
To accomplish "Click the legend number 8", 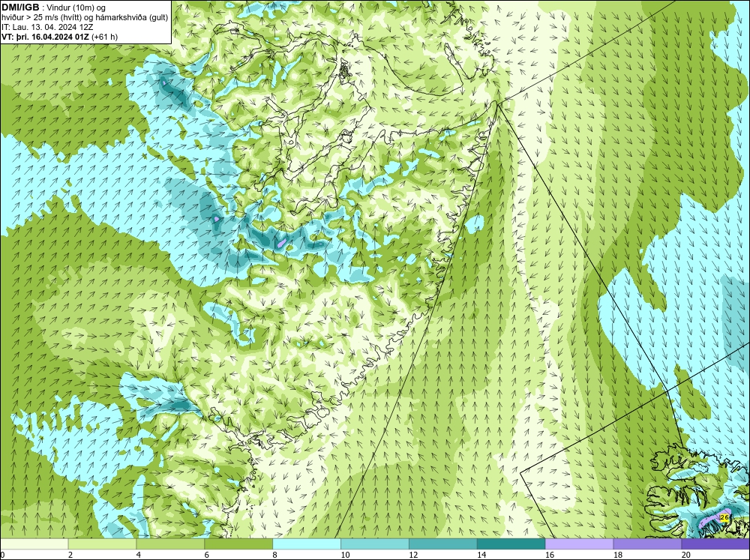I will pos(274,555).
